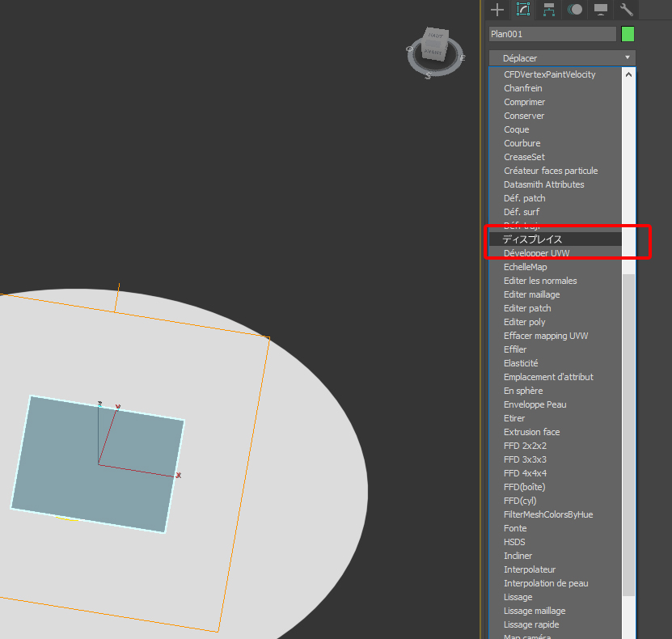This screenshot has width=672, height=639.
Task: Apply the Coque modifier
Action: pos(516,129)
